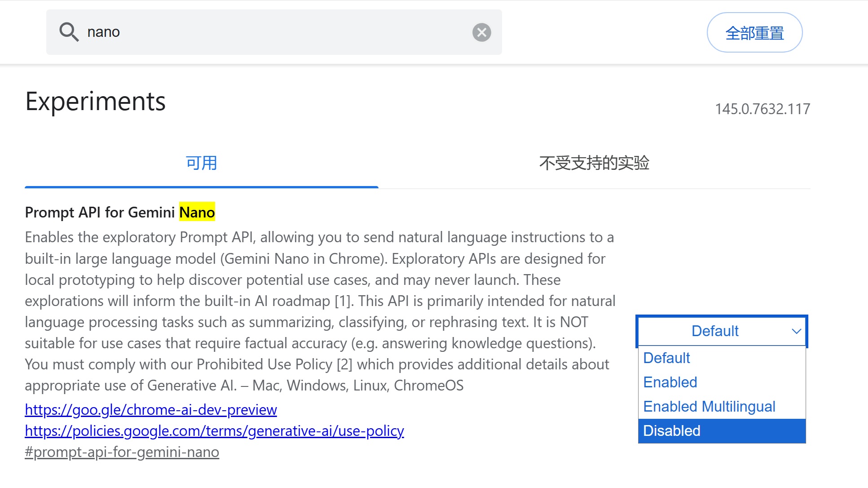
Task: Click the search field containing 'nano'
Action: pos(274,32)
